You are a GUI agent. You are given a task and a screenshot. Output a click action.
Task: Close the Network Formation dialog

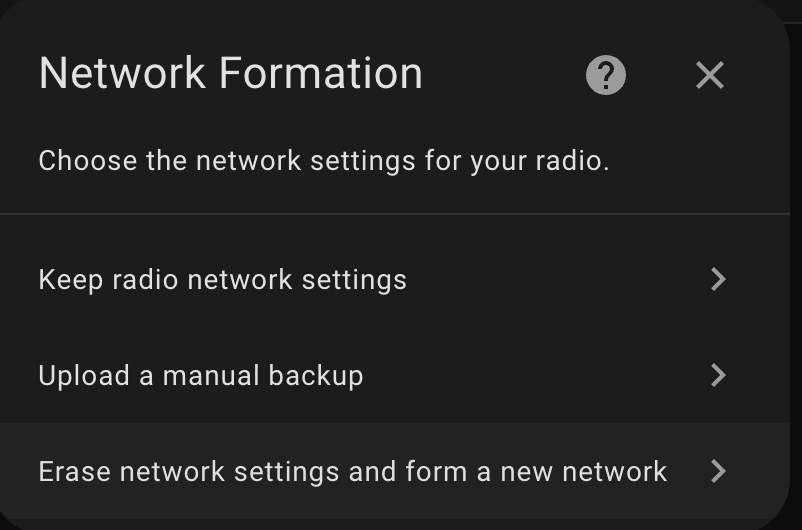coord(710,75)
